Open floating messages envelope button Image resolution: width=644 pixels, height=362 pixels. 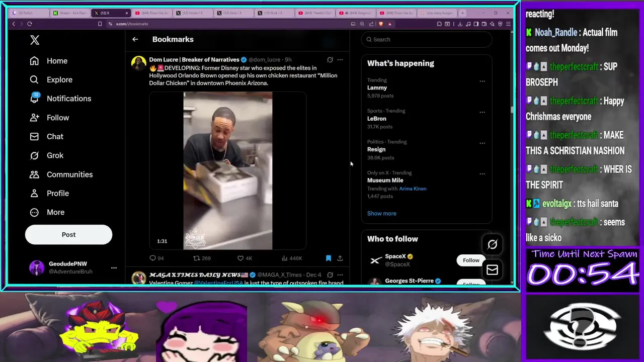click(492, 270)
